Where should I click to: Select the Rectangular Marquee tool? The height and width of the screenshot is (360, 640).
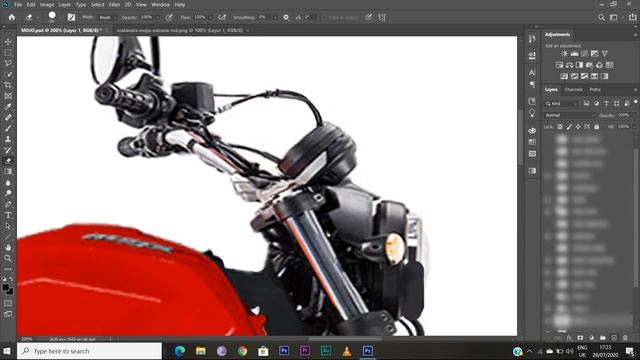pos(8,53)
